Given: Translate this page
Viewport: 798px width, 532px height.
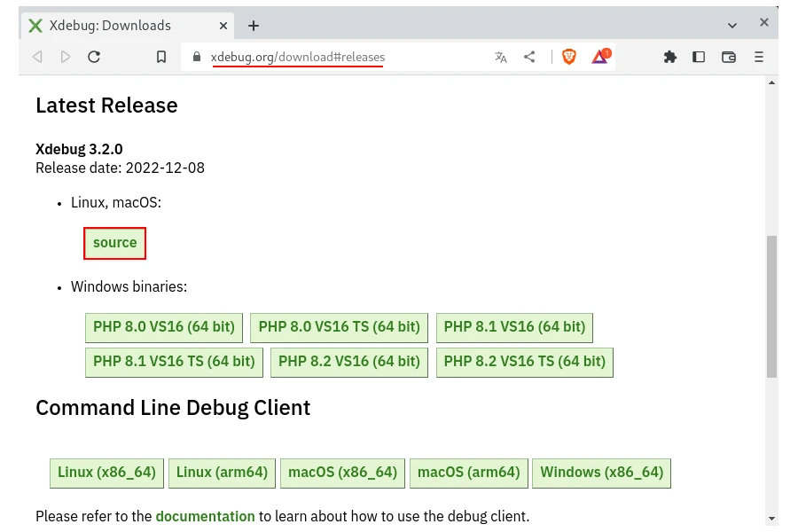Looking at the screenshot, I should [500, 56].
